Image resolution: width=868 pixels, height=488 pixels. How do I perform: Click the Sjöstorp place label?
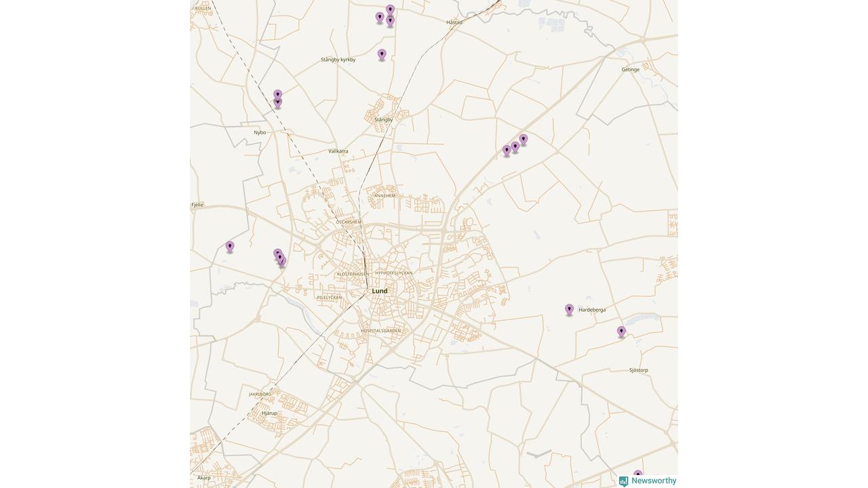[639, 370]
